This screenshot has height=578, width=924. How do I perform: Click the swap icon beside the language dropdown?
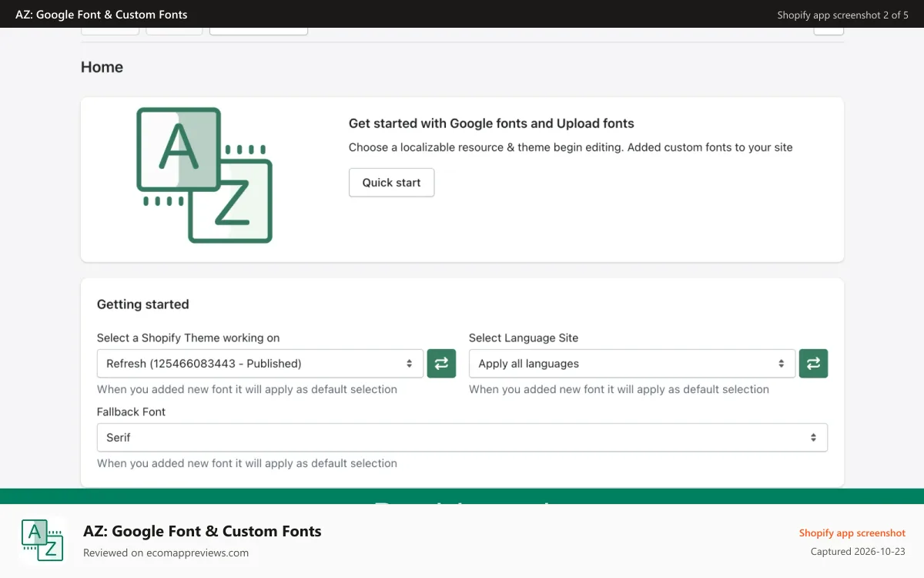pos(813,364)
